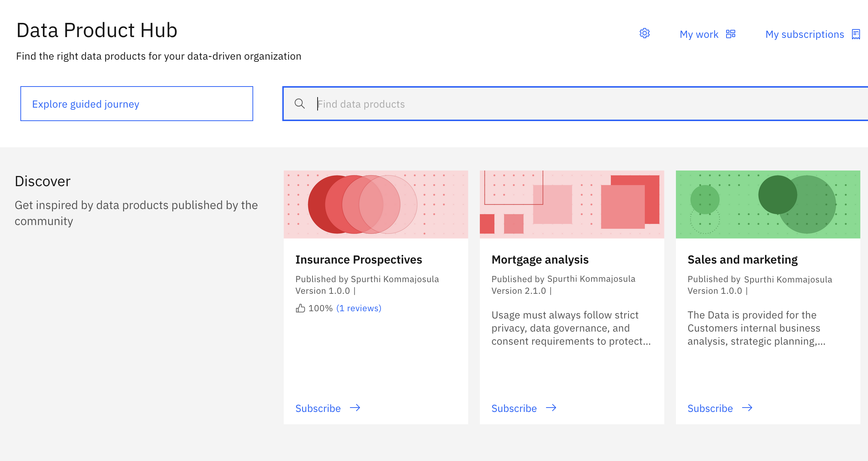868x461 pixels.
Task: Subscribe to Sales and marketing
Action: 710,408
